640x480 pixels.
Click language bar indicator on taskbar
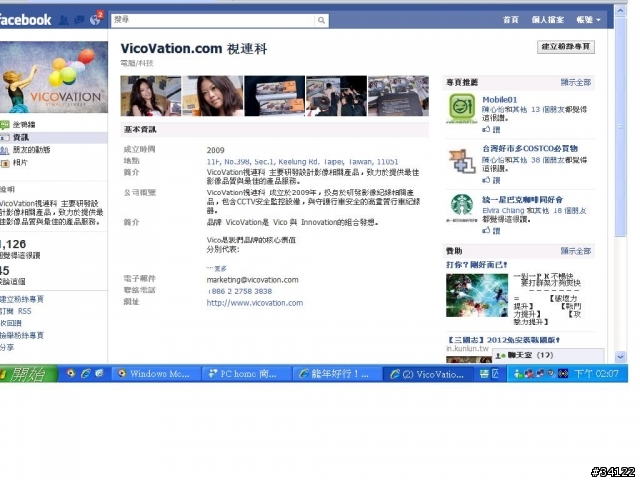coord(489,374)
